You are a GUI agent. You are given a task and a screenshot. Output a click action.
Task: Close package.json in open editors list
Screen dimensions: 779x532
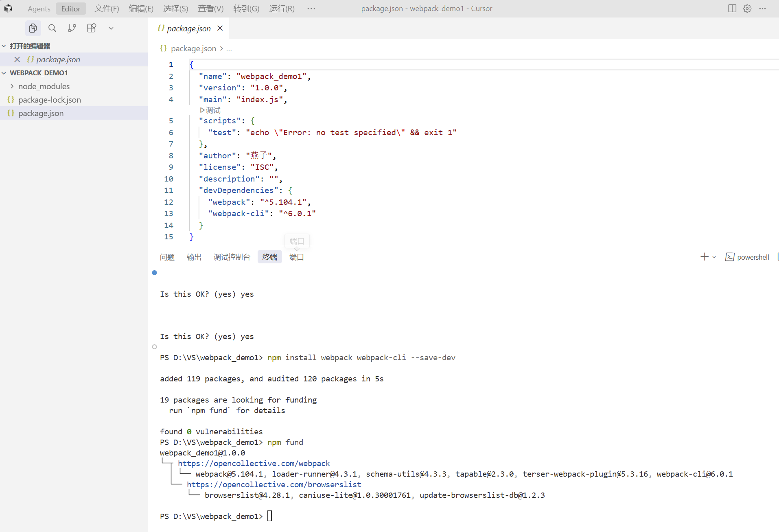(17, 59)
